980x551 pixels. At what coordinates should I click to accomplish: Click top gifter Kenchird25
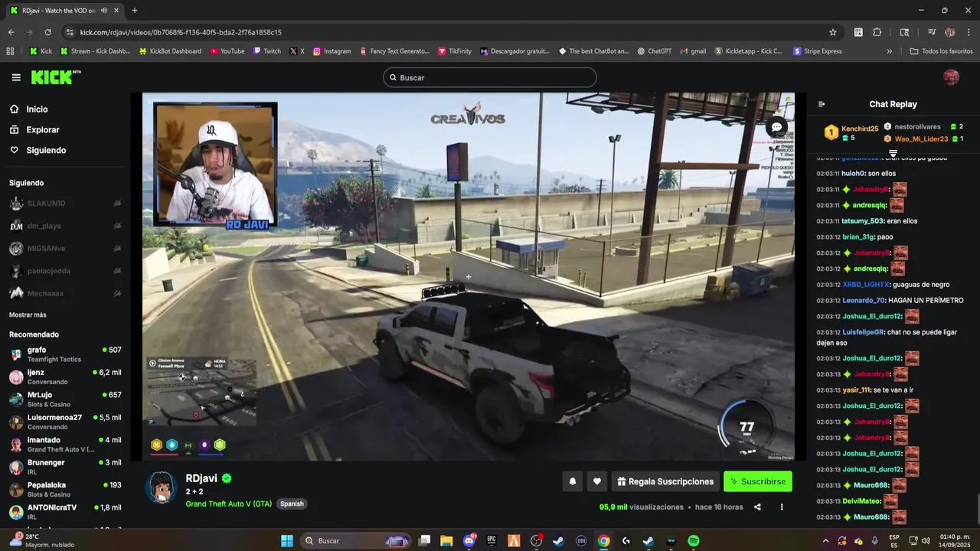(860, 129)
